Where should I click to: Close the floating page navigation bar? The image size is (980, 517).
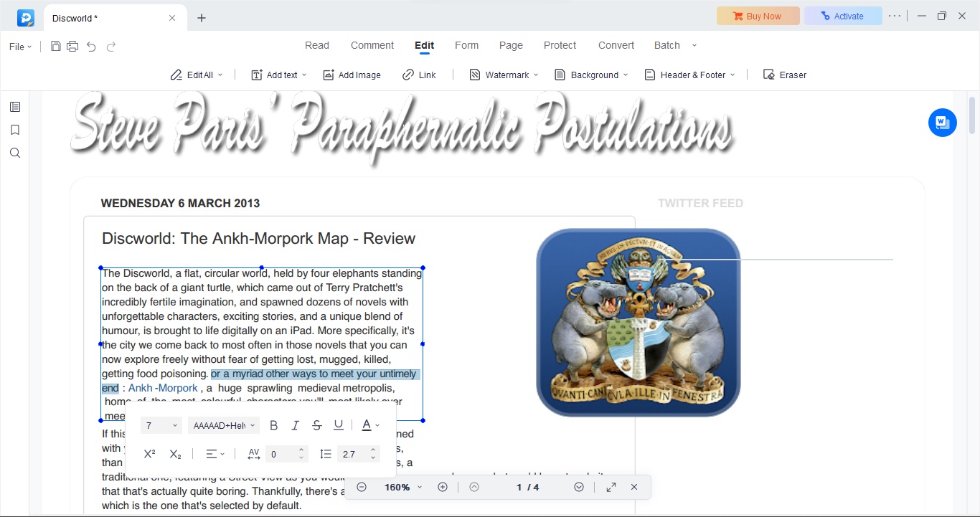click(x=634, y=487)
